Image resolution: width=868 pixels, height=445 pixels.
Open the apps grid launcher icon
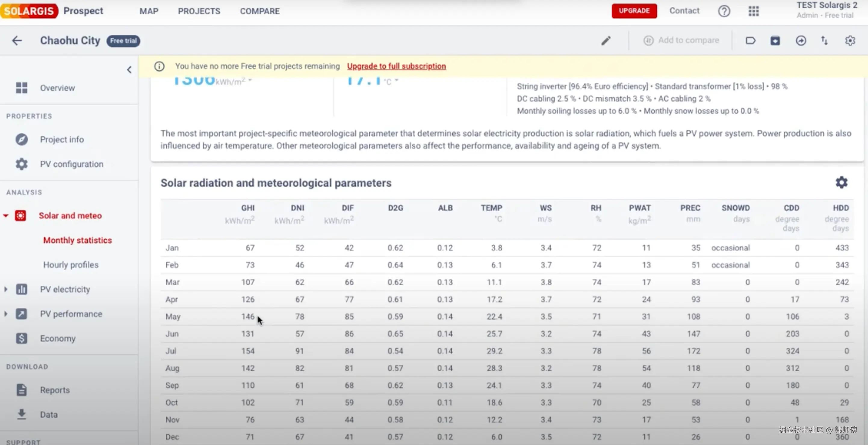753,11
